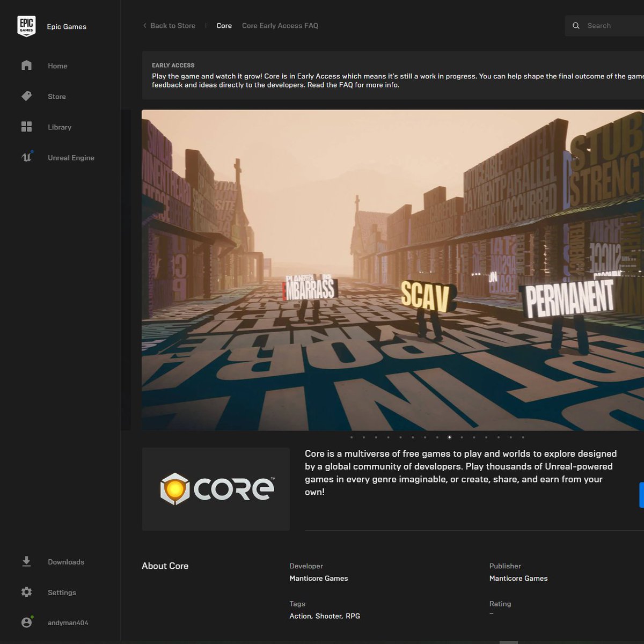Open the Unreal Engine section icon
This screenshot has width=644, height=644.
[27, 157]
